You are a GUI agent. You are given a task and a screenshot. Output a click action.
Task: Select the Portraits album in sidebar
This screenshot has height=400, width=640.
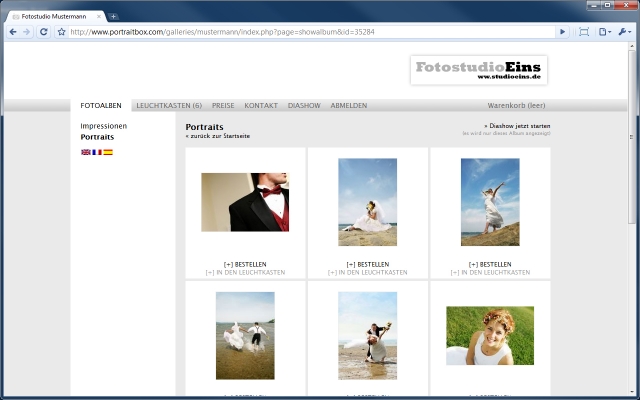pos(97,137)
